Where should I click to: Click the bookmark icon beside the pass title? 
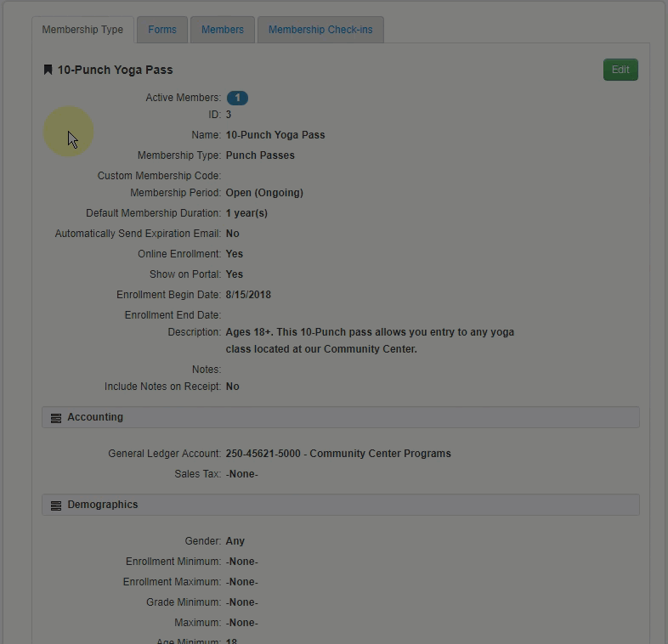point(48,70)
